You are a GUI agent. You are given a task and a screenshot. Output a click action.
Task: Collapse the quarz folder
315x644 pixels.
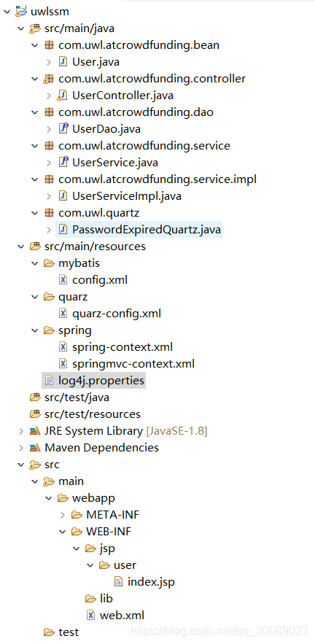coord(34,297)
